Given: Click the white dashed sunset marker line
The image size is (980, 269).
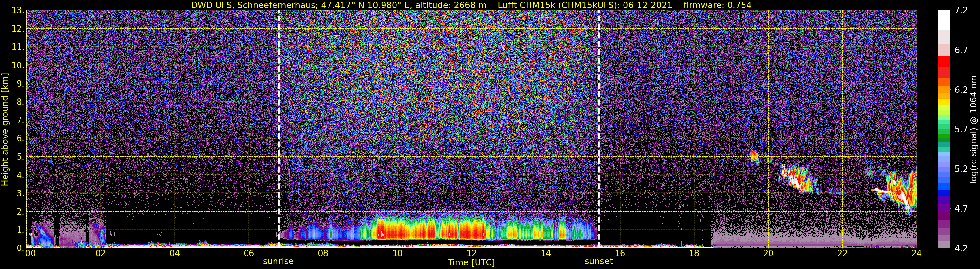Looking at the screenshot, I should pos(599,129).
